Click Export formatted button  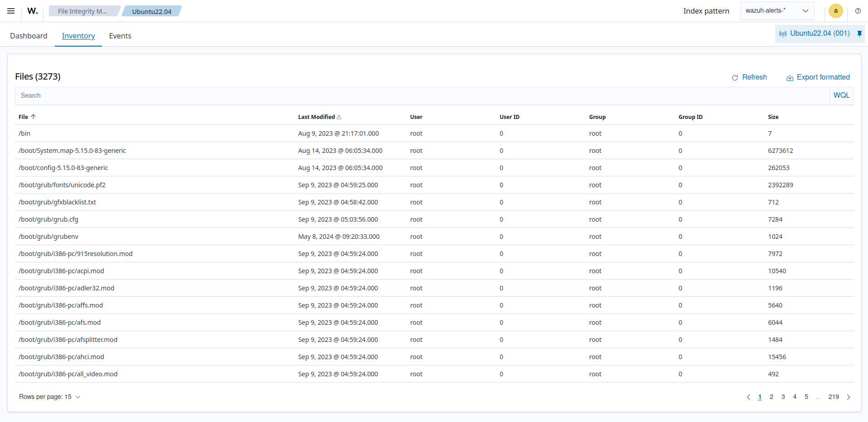818,77
